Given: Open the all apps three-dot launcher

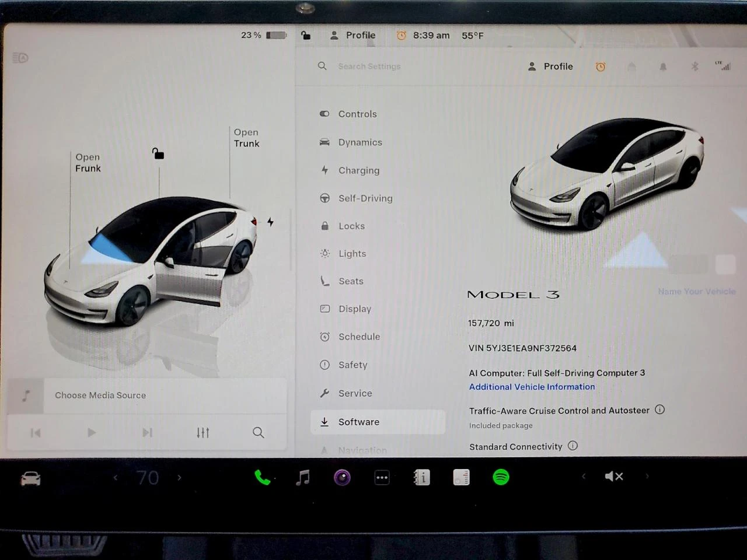Looking at the screenshot, I should click(x=382, y=478).
